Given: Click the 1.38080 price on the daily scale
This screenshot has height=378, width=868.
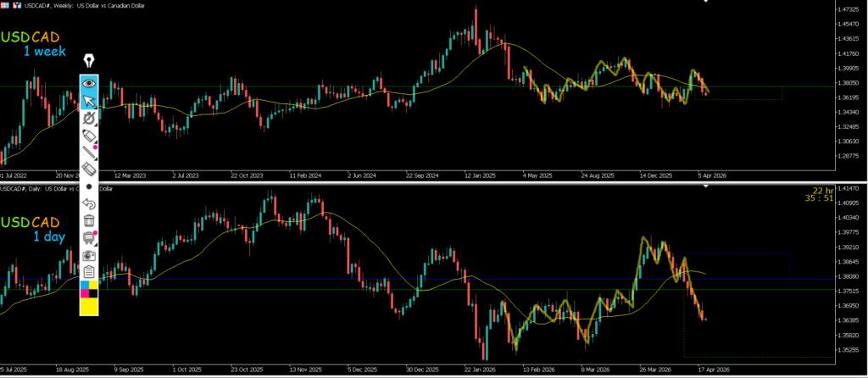Looking at the screenshot, I should tap(849, 276).
